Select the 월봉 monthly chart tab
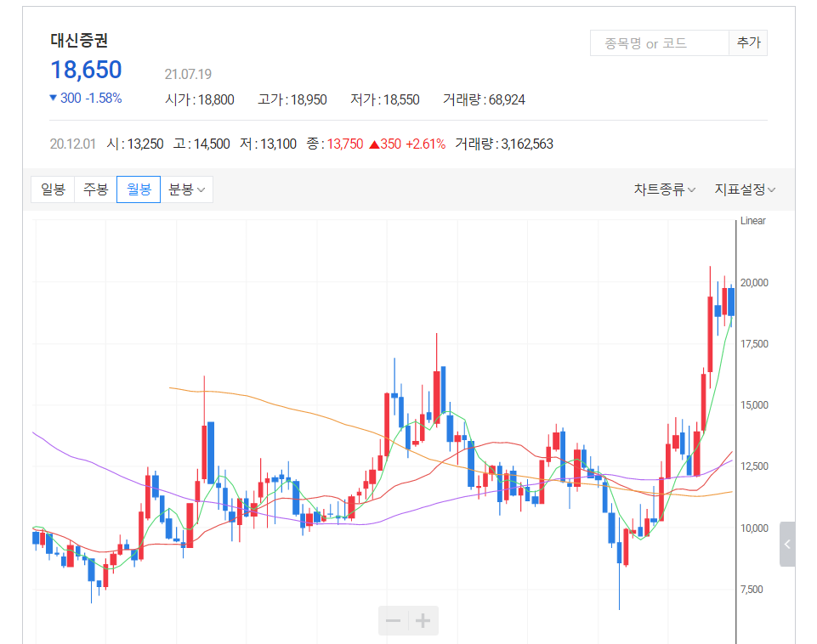This screenshot has height=644, width=817. pyautogui.click(x=139, y=189)
